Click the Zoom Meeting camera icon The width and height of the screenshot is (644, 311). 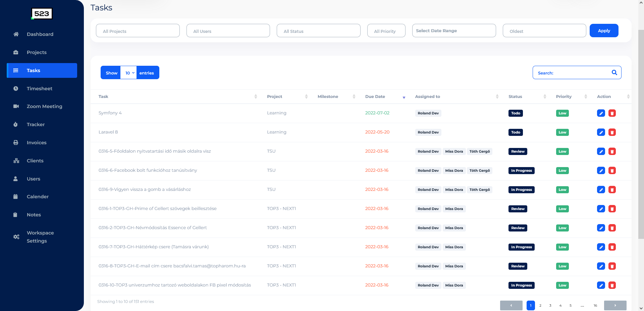point(16,106)
